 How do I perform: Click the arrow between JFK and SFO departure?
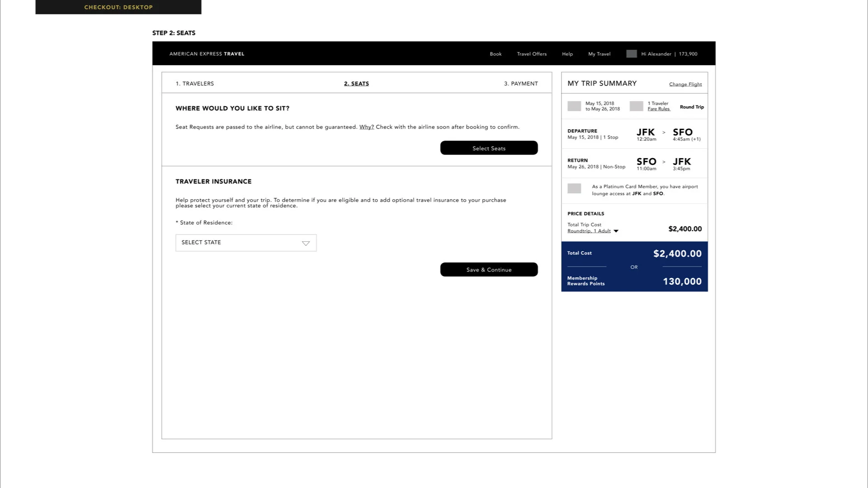coord(664,132)
